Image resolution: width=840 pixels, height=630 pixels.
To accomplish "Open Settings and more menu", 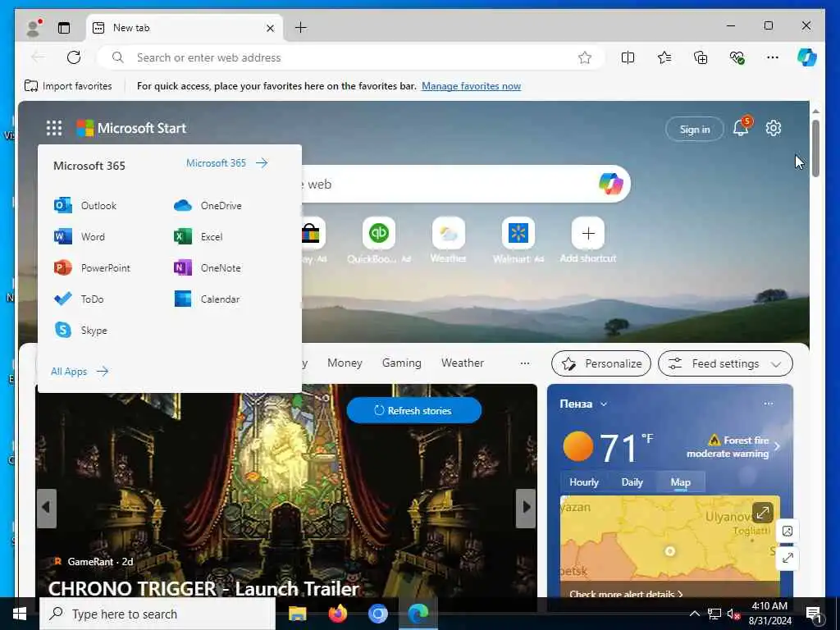I will 773,57.
